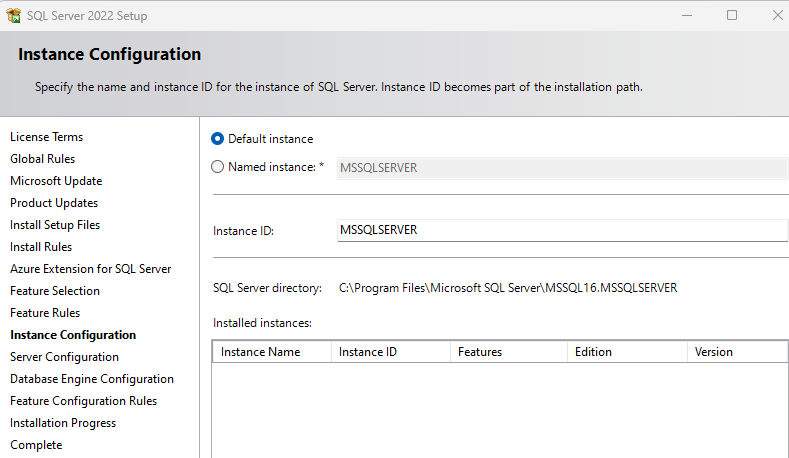This screenshot has height=458, width=789.
Task: Click the Instance ID input field
Action: 563,230
